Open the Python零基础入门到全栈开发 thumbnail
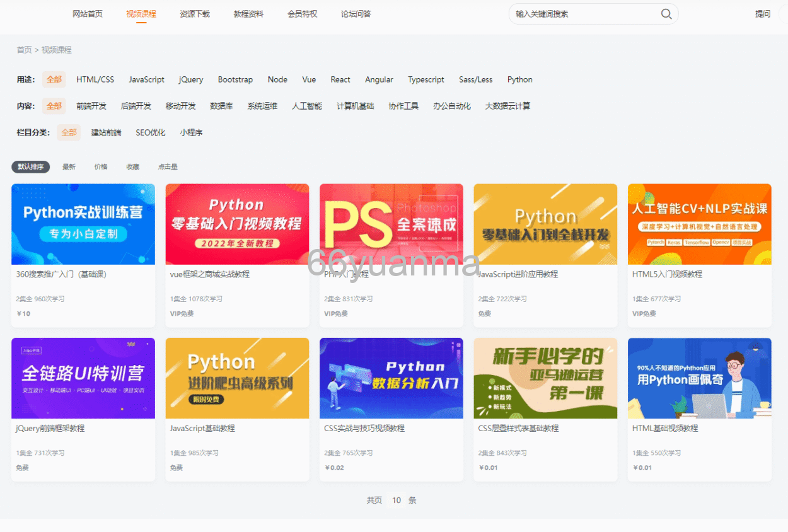788x532 pixels. [x=545, y=224]
